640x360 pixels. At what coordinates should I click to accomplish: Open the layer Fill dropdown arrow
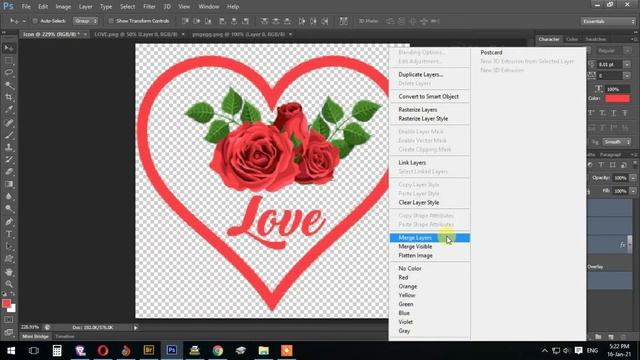coord(633,191)
